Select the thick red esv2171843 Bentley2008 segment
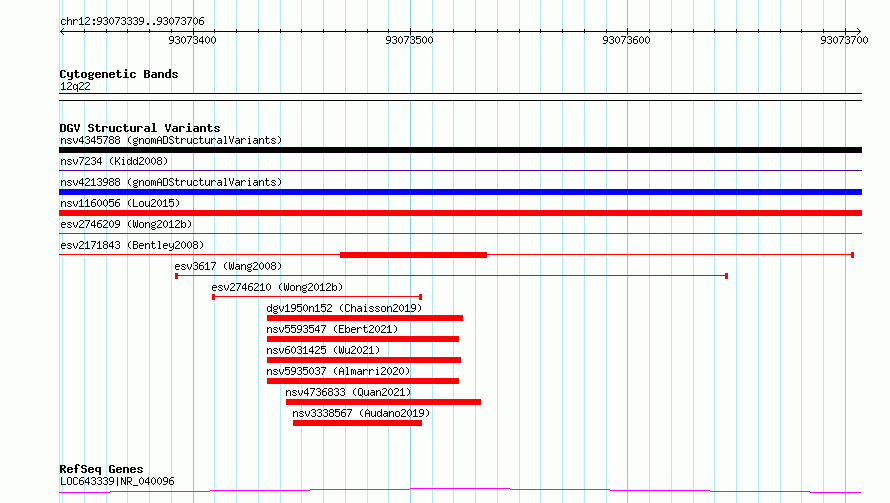This screenshot has height=503, width=890. click(413, 255)
